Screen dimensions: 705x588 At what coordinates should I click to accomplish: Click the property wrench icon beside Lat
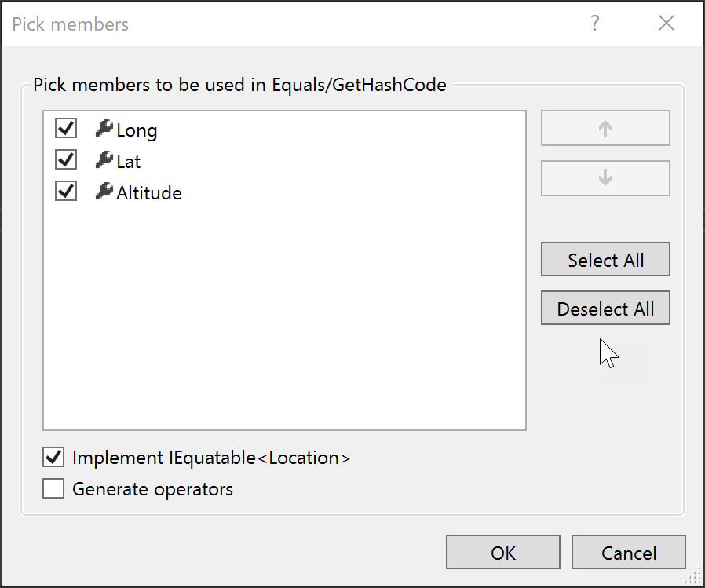coord(104,161)
